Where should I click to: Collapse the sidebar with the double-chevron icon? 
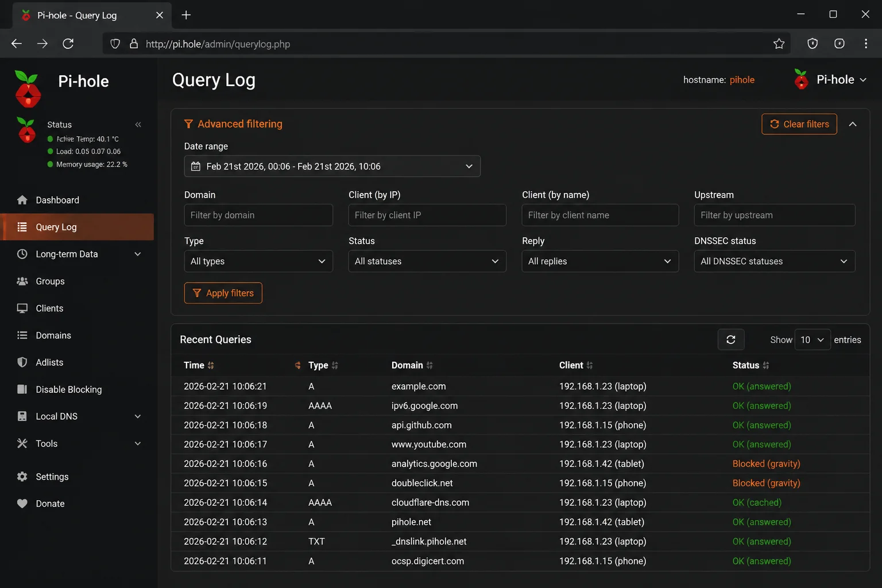click(138, 125)
